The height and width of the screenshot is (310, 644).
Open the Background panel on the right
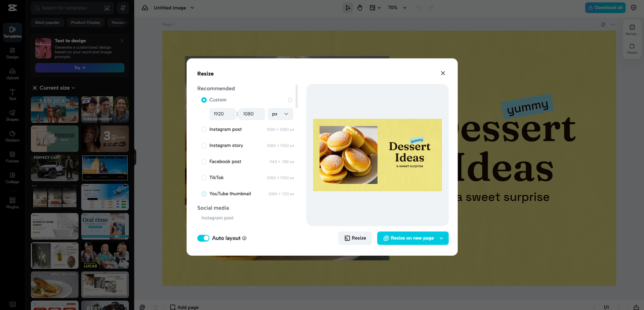[x=632, y=30]
